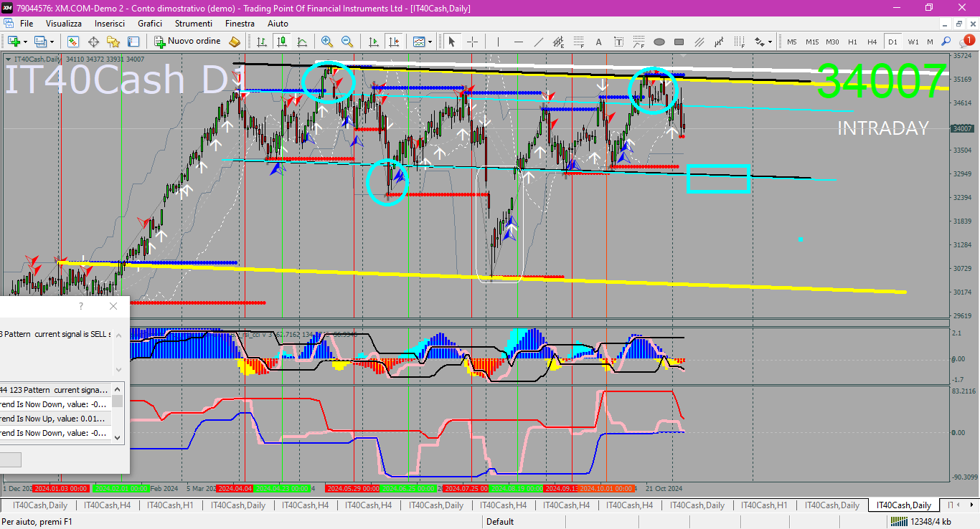Image resolution: width=980 pixels, height=529 pixels.
Task: Open the Data Window crosshair-circle icon
Action: [93, 42]
